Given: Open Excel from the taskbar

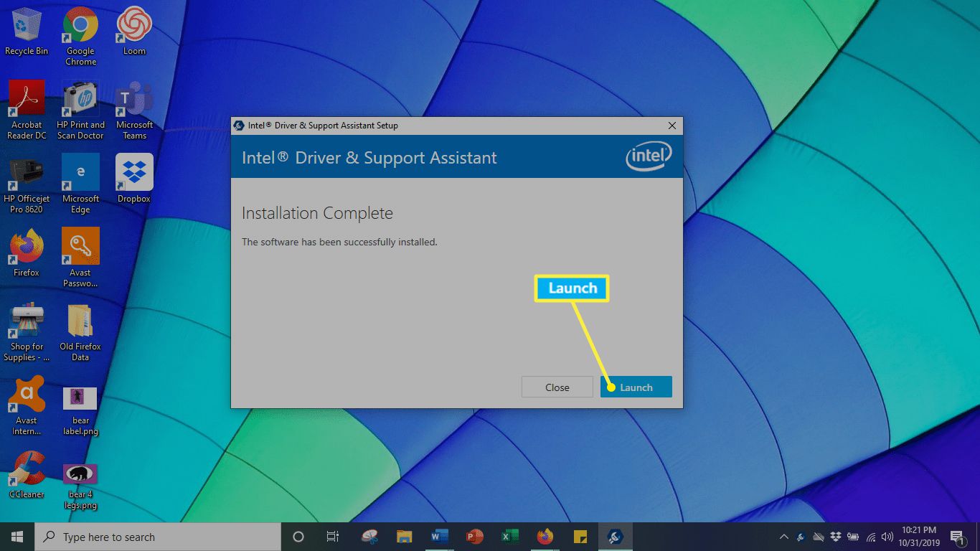Looking at the screenshot, I should coord(509,537).
